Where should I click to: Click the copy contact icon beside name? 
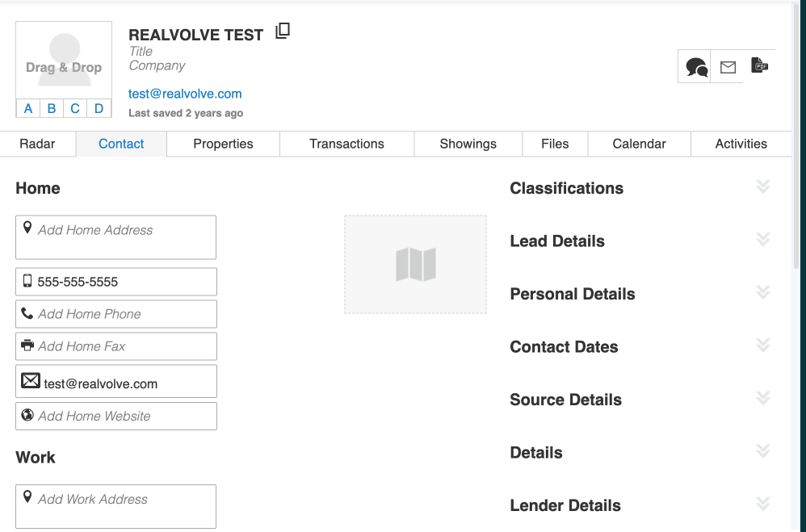point(282,31)
